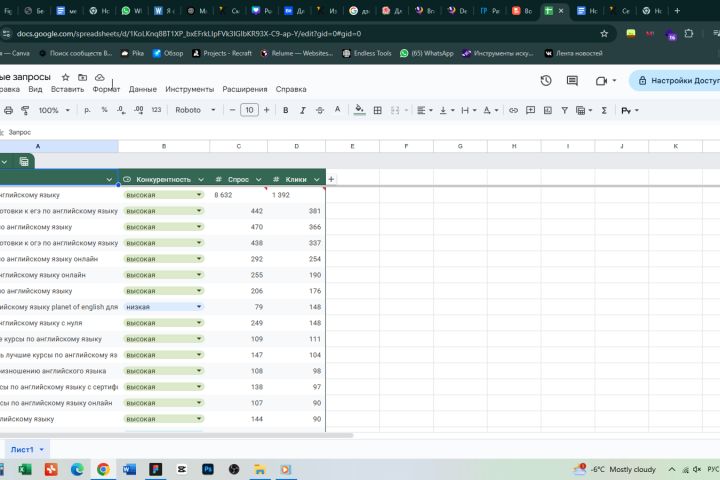
Task: Toggle Bold formatting
Action: click(x=286, y=110)
